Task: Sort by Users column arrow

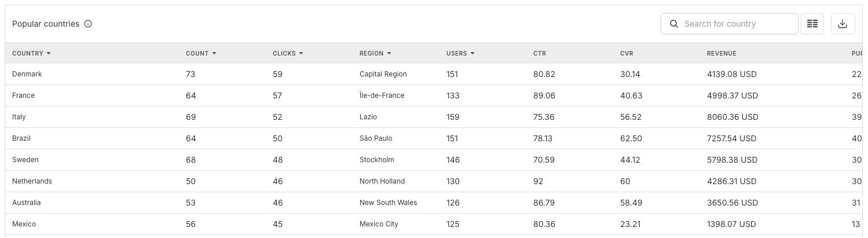Action: [473, 53]
